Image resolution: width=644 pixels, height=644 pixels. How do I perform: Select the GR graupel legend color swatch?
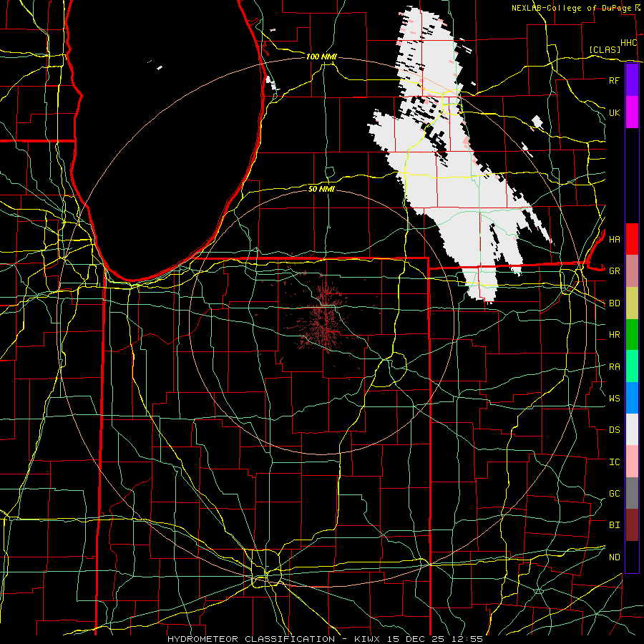[632, 271]
